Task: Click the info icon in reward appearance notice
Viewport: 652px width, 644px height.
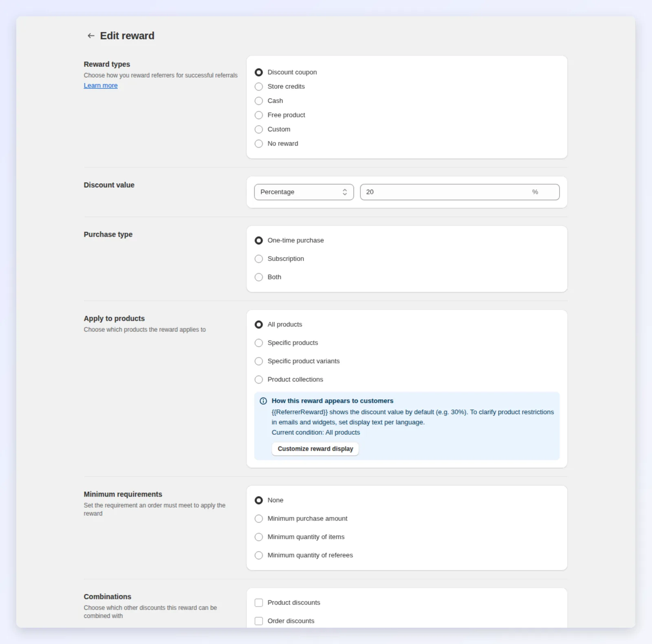Action: tap(263, 401)
